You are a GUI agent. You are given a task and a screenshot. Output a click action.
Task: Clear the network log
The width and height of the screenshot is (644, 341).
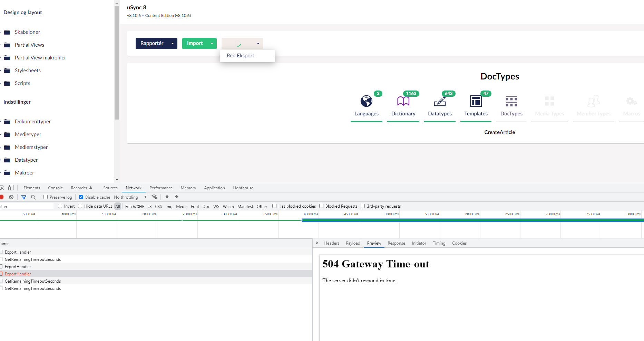click(11, 197)
